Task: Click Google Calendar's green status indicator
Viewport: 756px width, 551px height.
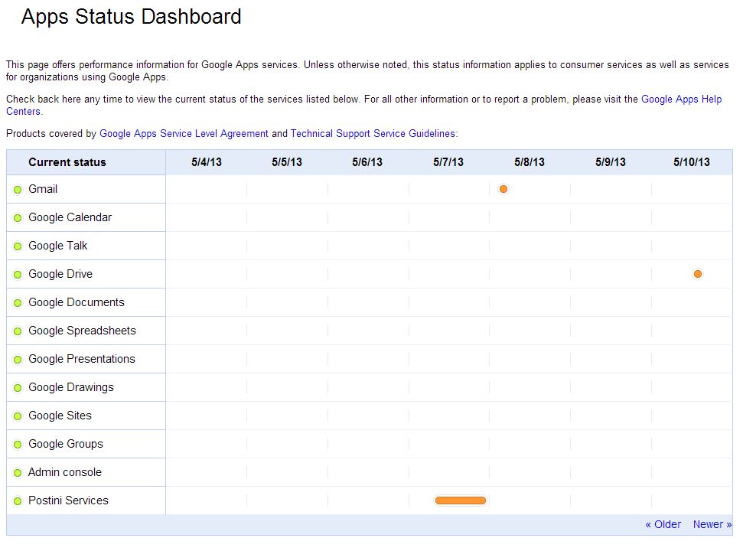Action: (x=18, y=218)
